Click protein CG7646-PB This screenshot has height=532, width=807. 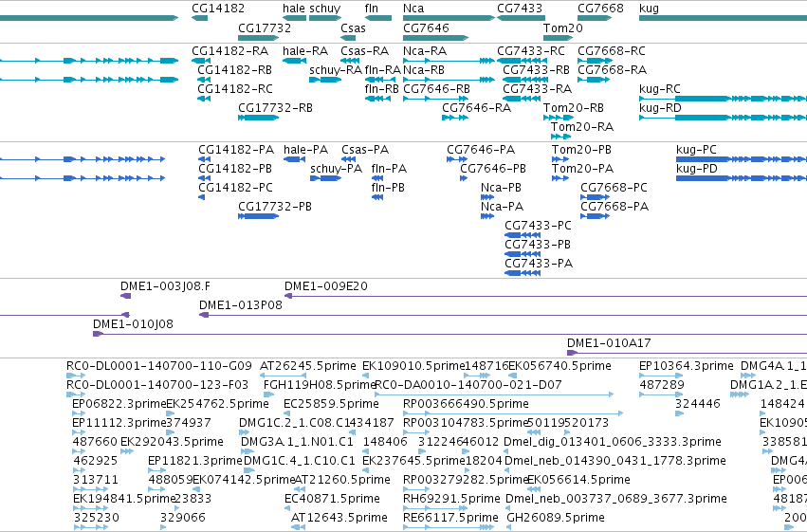493,169
